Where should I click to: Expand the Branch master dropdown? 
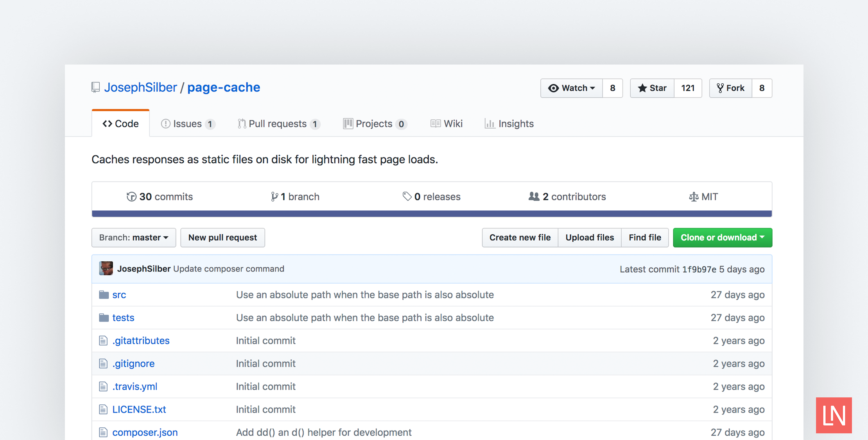pyautogui.click(x=133, y=237)
